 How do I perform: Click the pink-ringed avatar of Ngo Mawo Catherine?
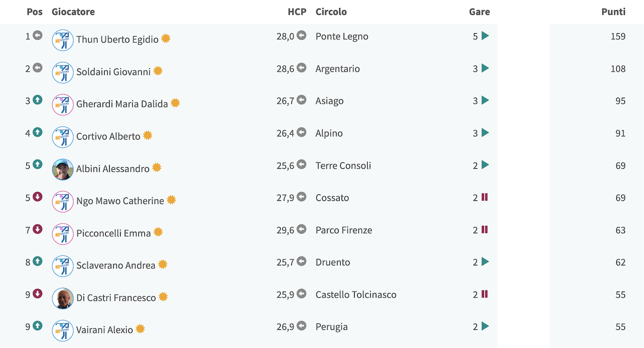[x=63, y=201]
